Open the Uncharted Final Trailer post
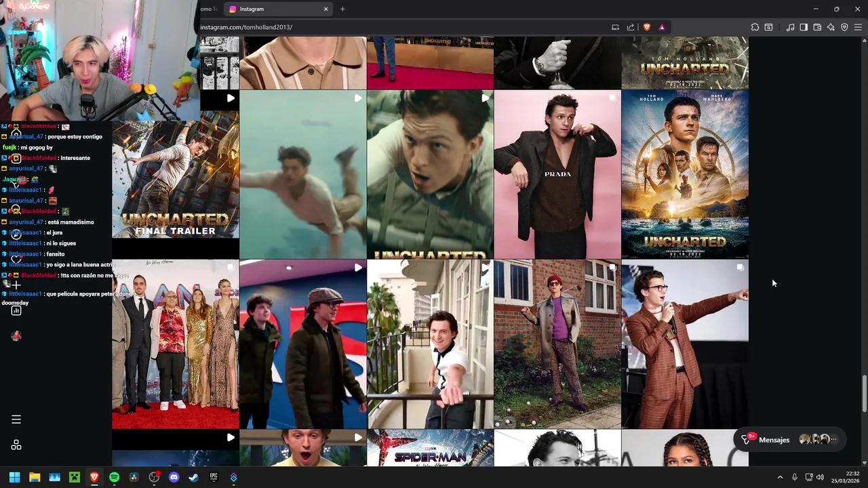The width and height of the screenshot is (868, 488). 176,174
